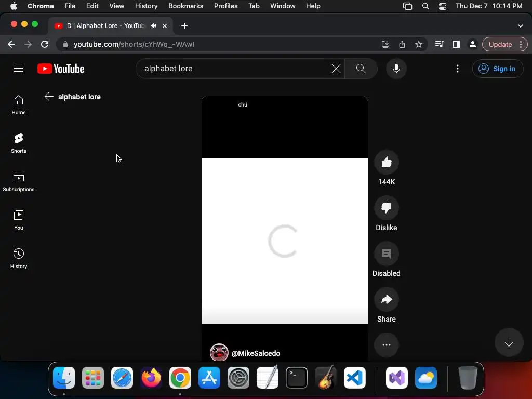Launch Firefox from the Dock
Screen dimensions: 532x399
[x=151, y=378]
